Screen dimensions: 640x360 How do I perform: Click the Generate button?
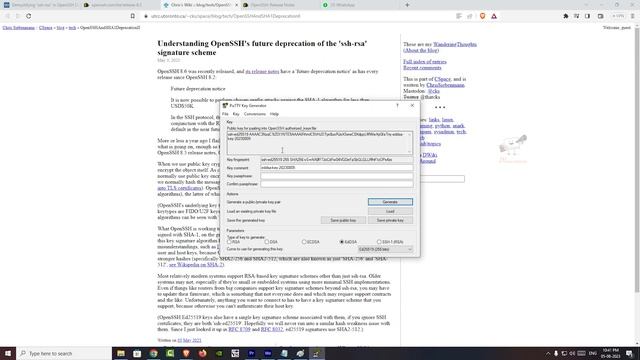[x=390, y=202]
